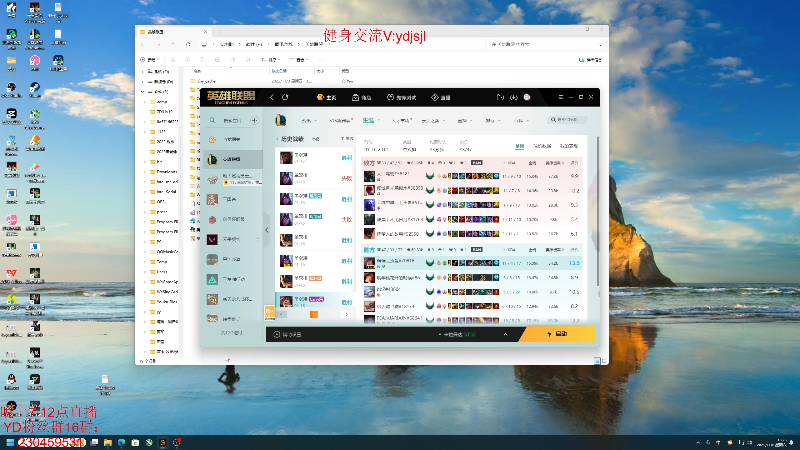800x450 pixels.
Task: Launch game with yellow start button
Action: click(557, 334)
